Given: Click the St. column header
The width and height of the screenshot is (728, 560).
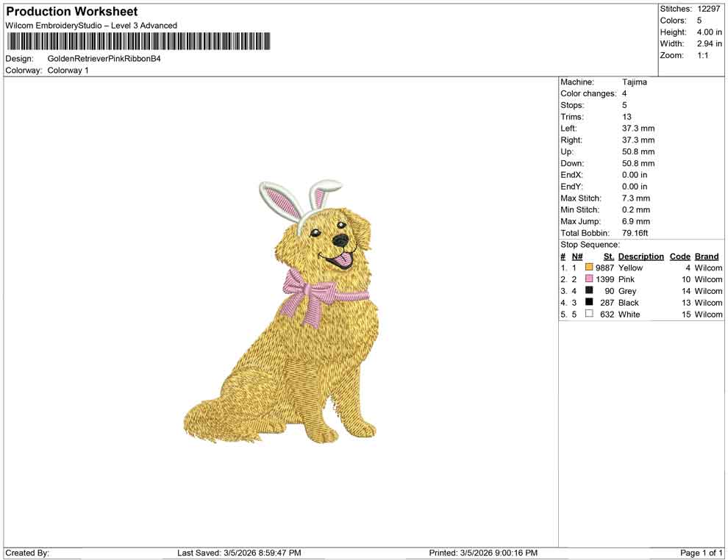Looking at the screenshot, I should click(608, 256).
